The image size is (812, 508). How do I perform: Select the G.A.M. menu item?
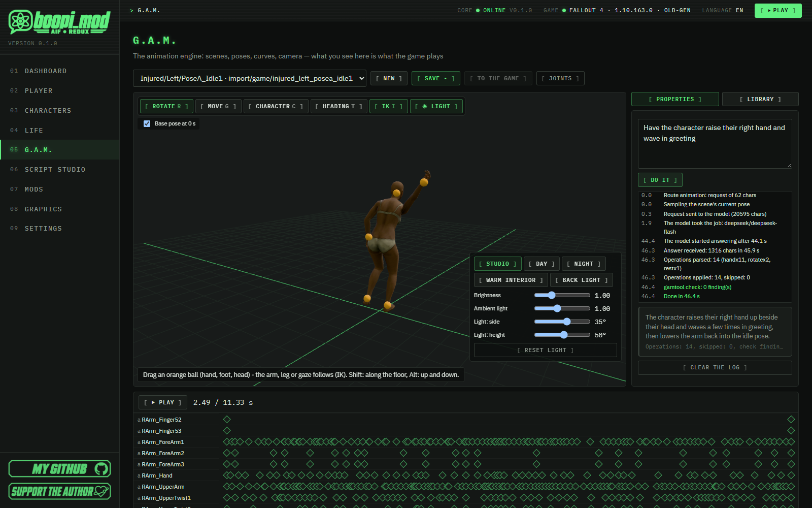[x=60, y=150]
